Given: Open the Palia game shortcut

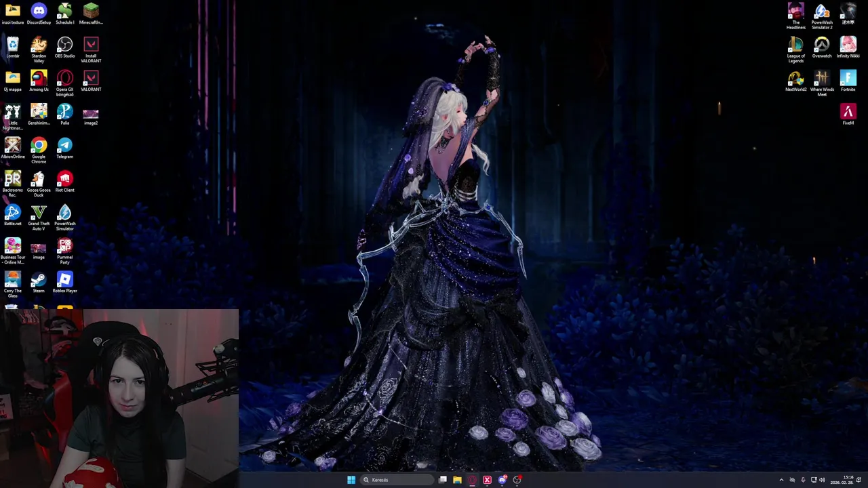Looking at the screenshot, I should pos(65,115).
